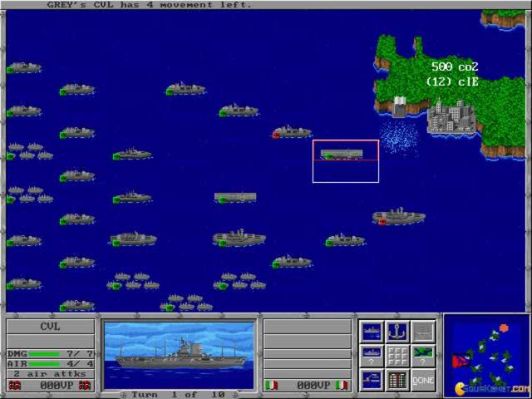This screenshot has height=399, width=532.
Task: Click the red flag marker on minimap
Action: click(x=461, y=360)
